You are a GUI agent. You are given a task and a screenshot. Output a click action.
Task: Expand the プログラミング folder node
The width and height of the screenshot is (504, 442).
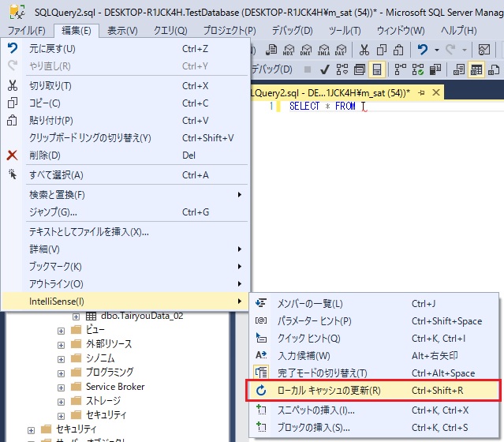click(x=61, y=373)
